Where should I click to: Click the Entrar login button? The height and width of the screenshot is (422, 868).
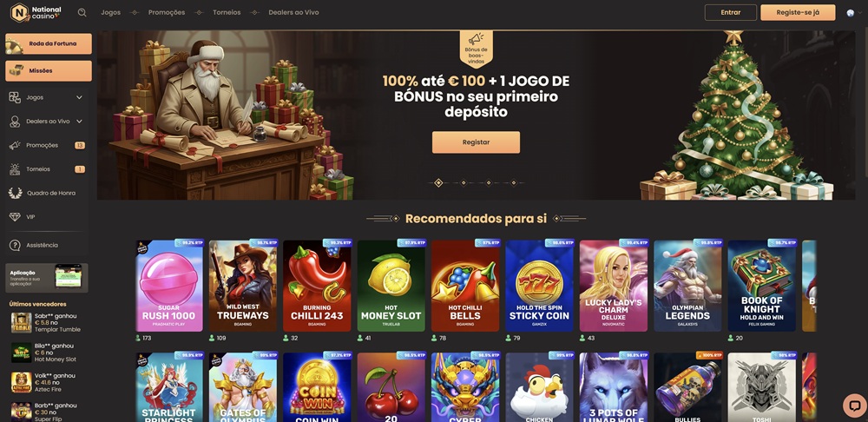tap(731, 12)
